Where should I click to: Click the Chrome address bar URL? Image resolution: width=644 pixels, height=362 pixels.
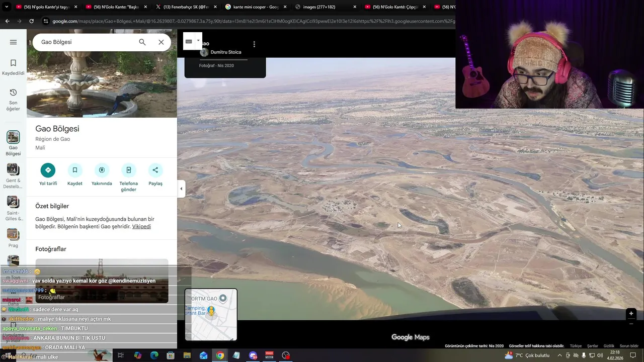(253, 21)
